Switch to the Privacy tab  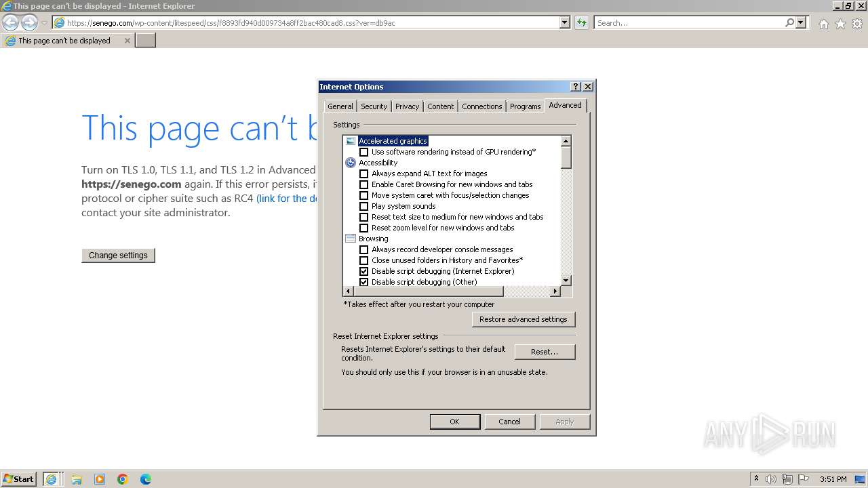pyautogui.click(x=407, y=106)
